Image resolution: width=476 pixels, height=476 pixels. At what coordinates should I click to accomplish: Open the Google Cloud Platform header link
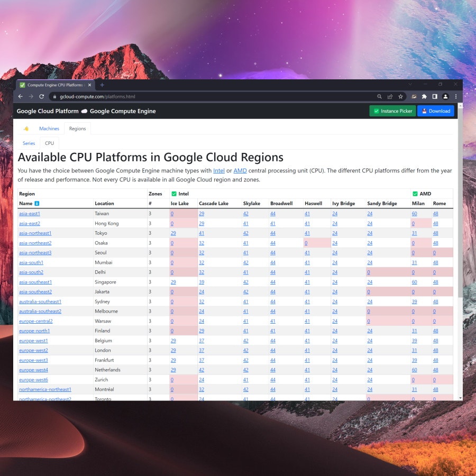coord(48,111)
